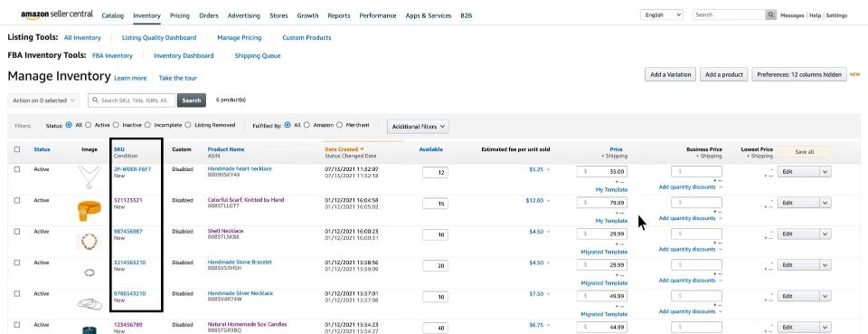This screenshot has height=334, width=868.
Task: Open the Take the tour link
Action: click(x=178, y=78)
